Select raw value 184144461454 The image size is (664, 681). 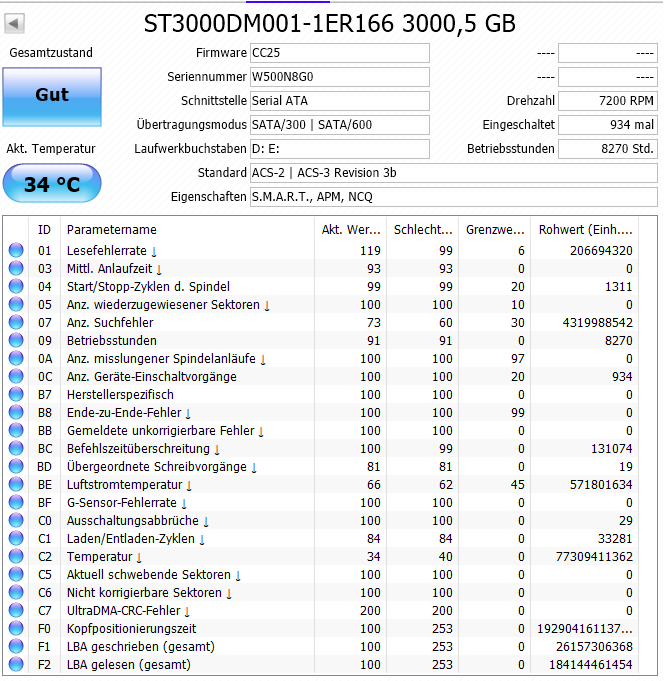click(x=591, y=665)
